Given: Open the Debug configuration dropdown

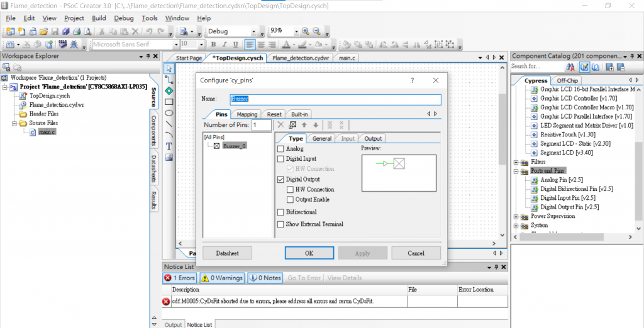Looking at the screenshot, I should pos(253,31).
